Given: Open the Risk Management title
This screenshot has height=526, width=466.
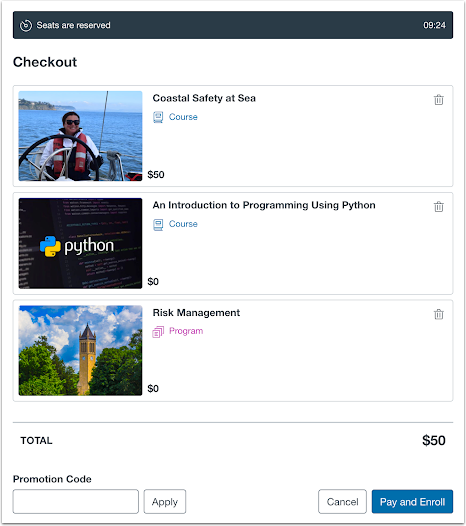Looking at the screenshot, I should [196, 313].
